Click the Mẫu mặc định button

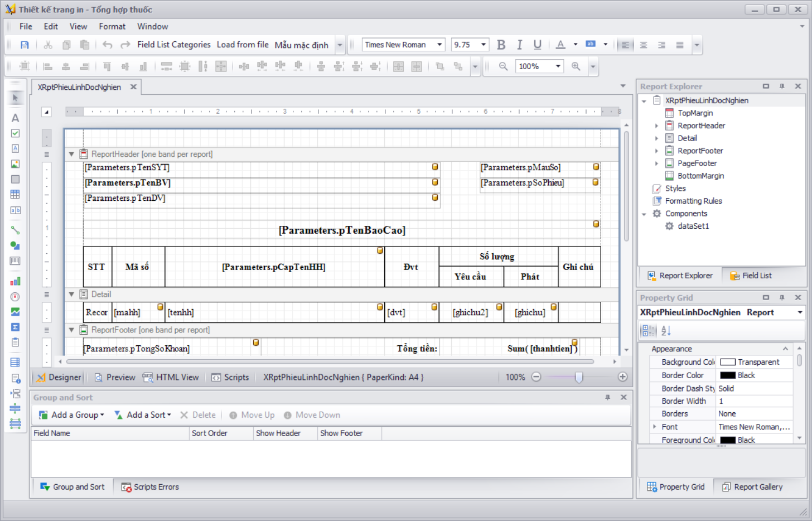301,45
